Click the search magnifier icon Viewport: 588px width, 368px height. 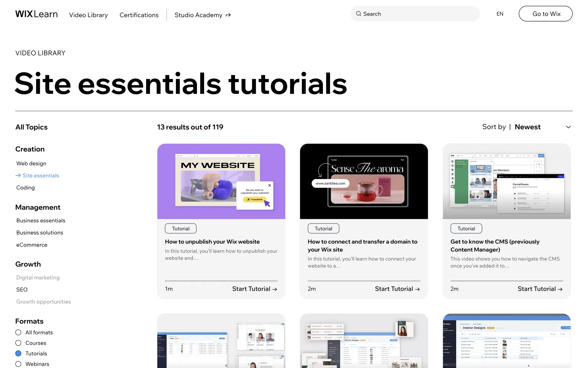coord(358,14)
